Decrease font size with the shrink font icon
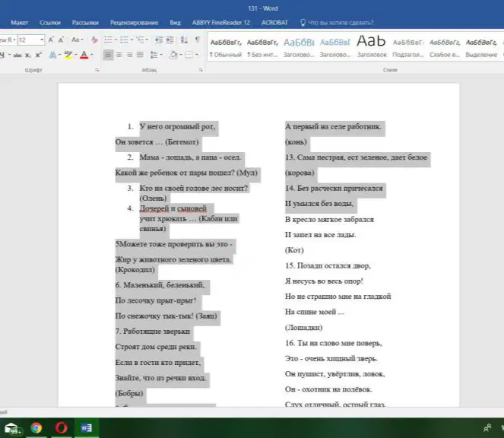Screen dimensions: 504x438 (61, 40)
